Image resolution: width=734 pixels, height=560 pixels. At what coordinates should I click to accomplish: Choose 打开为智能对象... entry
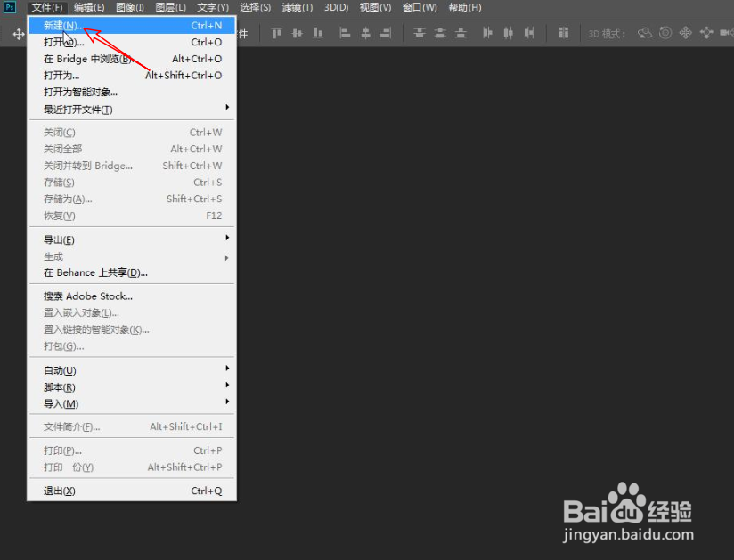132,93
